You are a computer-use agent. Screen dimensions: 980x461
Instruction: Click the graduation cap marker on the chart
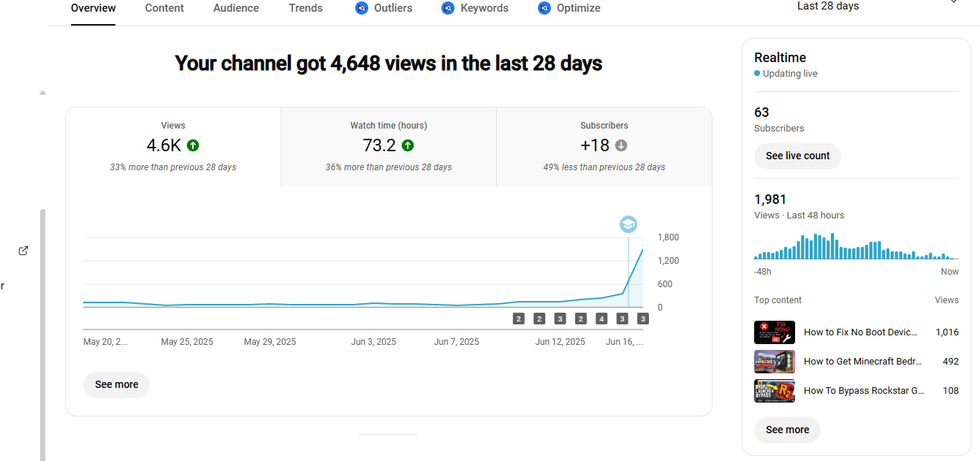click(628, 224)
